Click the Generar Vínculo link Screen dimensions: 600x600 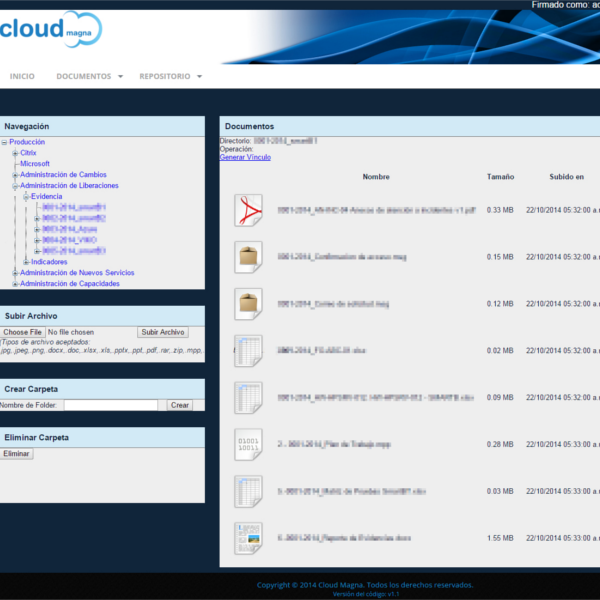tap(245, 157)
